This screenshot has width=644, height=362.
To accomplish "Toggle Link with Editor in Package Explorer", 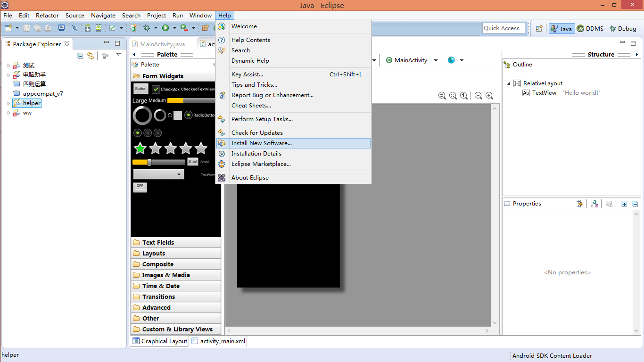I will [x=91, y=56].
